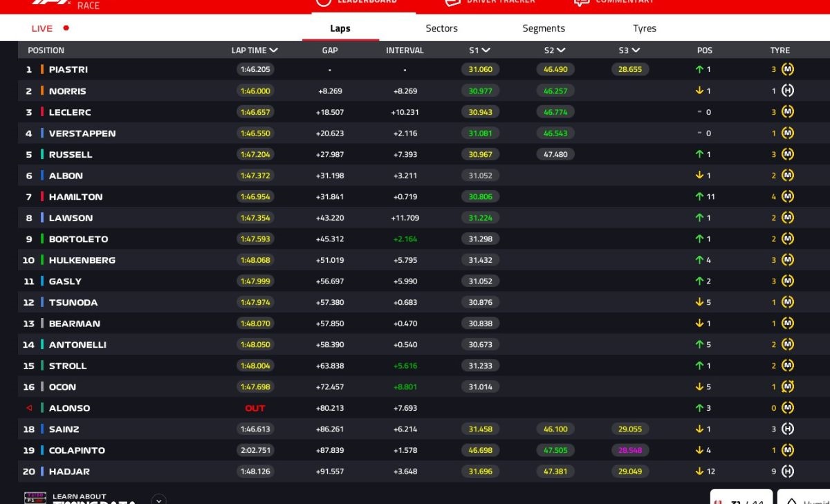Screen dimensions: 830x504
Task: Click the orange team color bar beside Piastri
Action: (42, 69)
